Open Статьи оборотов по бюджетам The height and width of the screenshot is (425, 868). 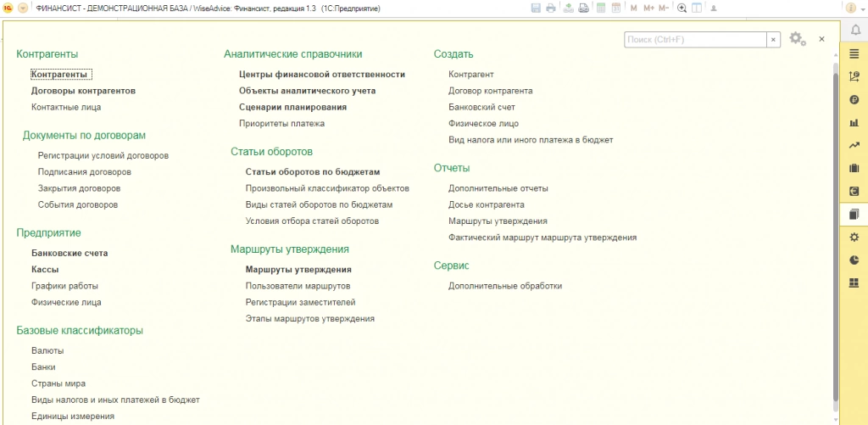[x=313, y=171]
